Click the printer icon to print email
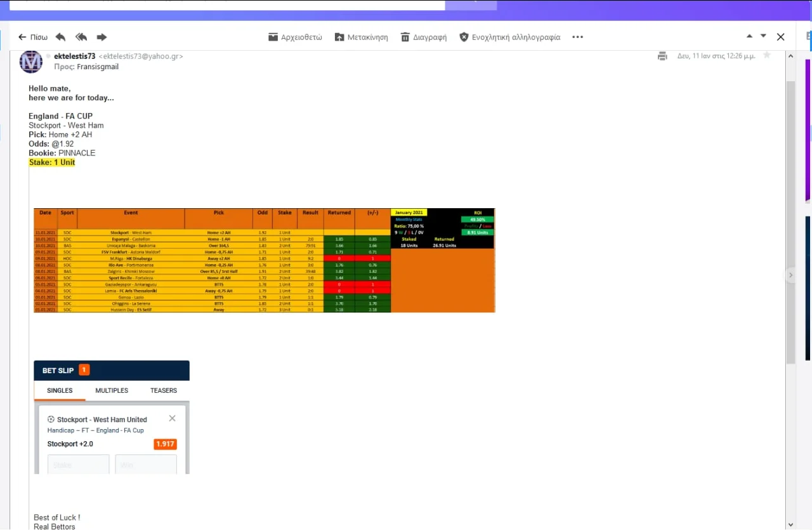The width and height of the screenshot is (812, 530). coord(662,56)
